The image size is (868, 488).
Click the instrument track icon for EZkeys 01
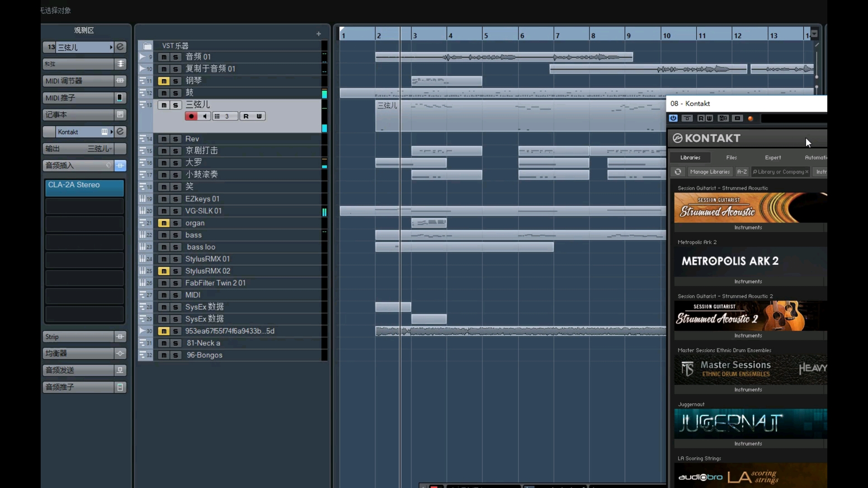[x=142, y=199]
